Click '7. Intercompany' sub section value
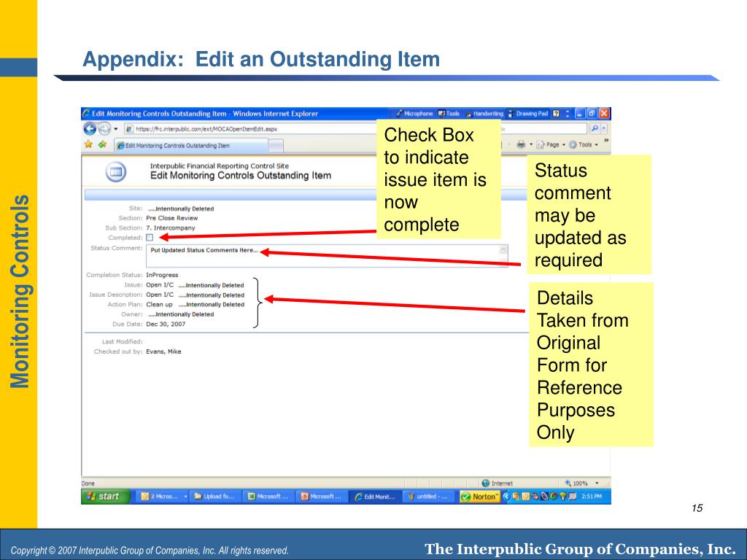Viewport: 747px width, 560px height. (x=171, y=228)
